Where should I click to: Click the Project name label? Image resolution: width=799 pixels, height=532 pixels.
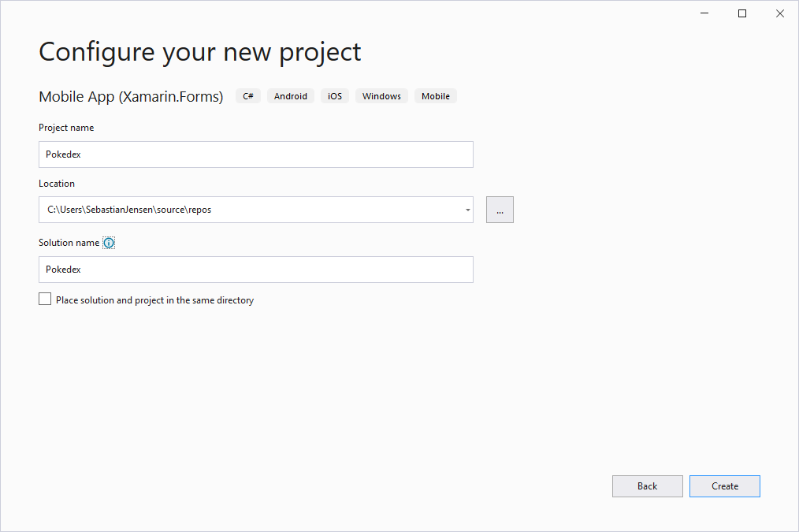point(66,128)
